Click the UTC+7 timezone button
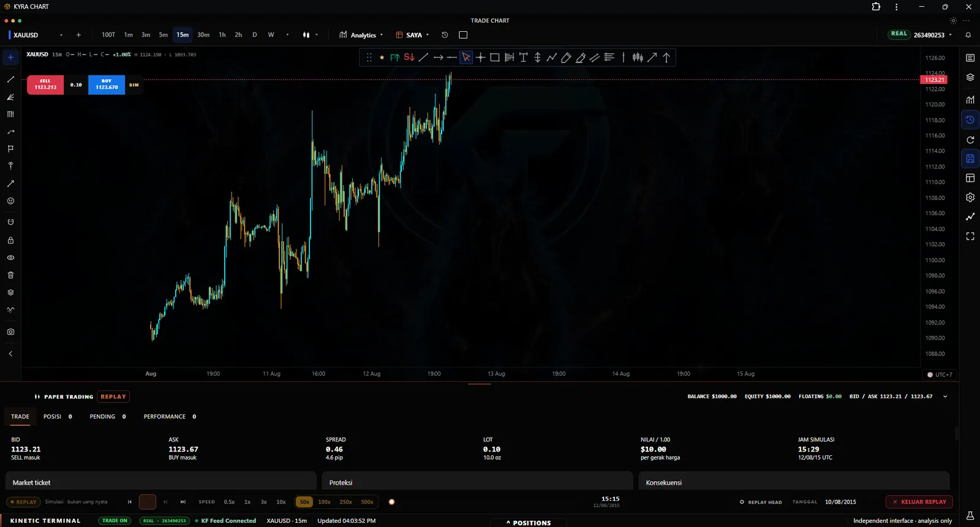This screenshot has width=980, height=527. click(940, 374)
